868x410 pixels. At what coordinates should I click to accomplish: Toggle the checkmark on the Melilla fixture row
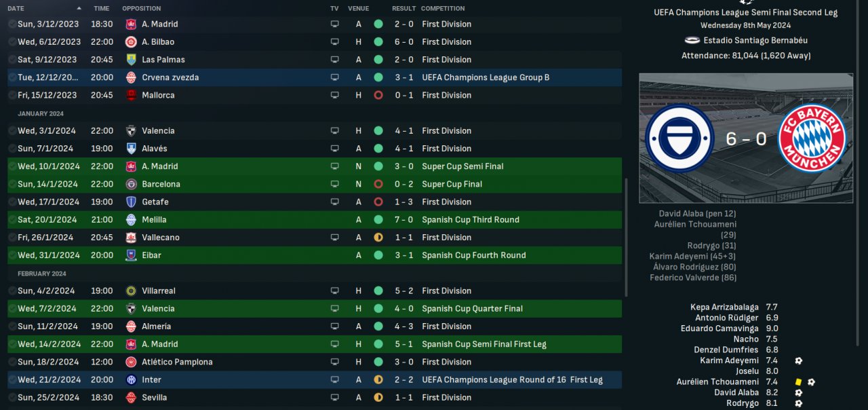click(12, 220)
